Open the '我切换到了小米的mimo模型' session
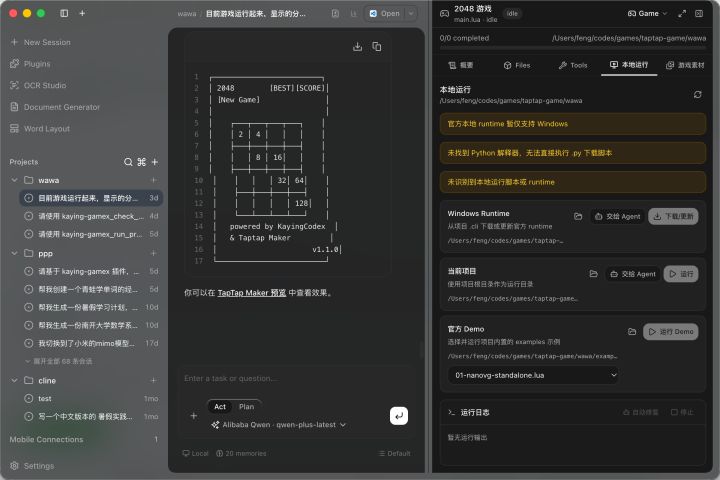This screenshot has width=720, height=480. 91,343
